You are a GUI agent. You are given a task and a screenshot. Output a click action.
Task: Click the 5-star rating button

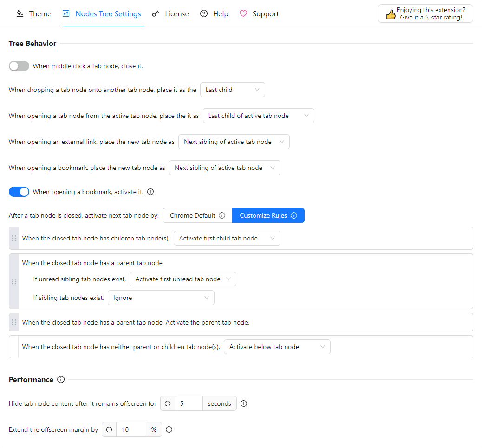tap(425, 13)
